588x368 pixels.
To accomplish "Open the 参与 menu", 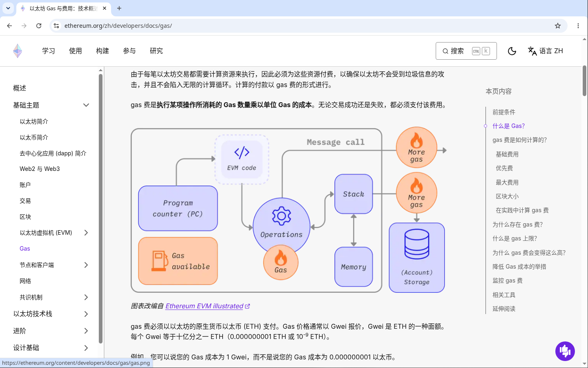I will 129,51.
